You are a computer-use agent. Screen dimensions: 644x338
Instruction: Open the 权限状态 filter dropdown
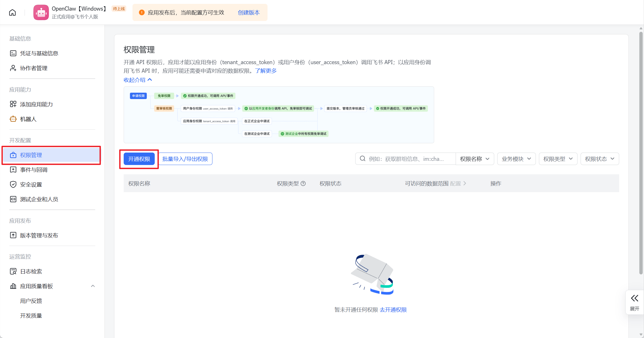pos(599,159)
